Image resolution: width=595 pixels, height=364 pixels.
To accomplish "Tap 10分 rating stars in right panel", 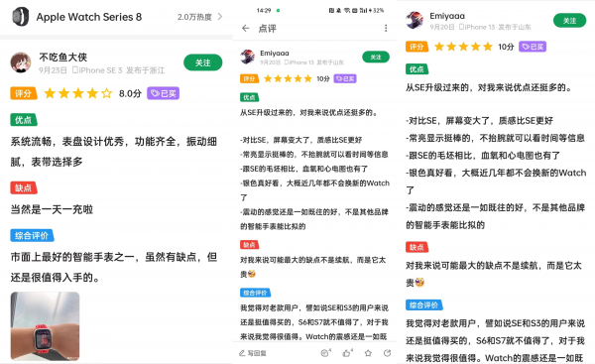I will (463, 47).
